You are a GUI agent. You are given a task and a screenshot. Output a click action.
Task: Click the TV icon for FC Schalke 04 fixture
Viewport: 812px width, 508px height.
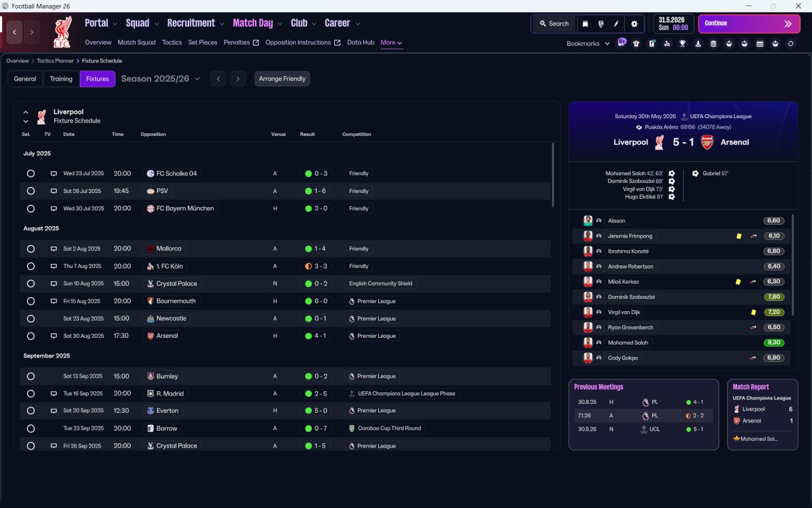point(54,173)
